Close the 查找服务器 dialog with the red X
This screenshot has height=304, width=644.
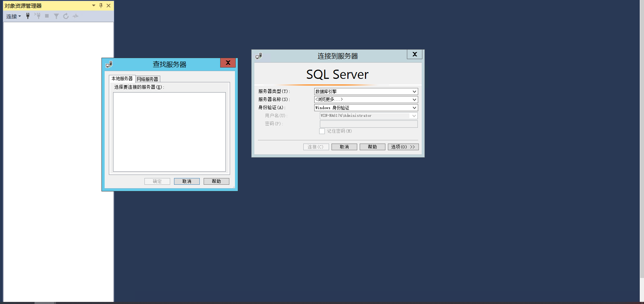228,63
